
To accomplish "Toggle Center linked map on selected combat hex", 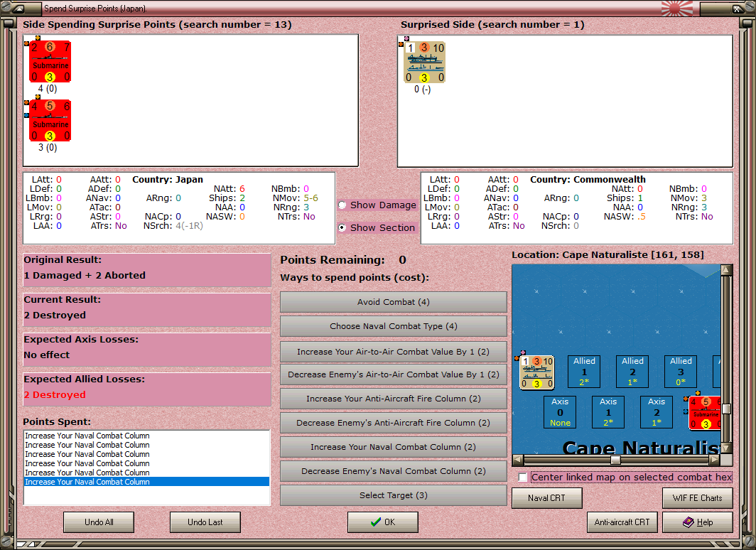I will [523, 478].
